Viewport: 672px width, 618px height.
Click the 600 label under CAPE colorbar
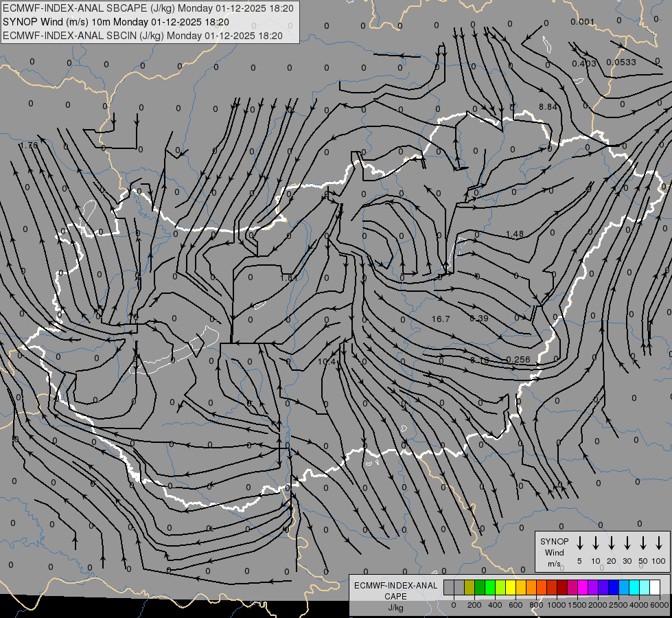515,605
